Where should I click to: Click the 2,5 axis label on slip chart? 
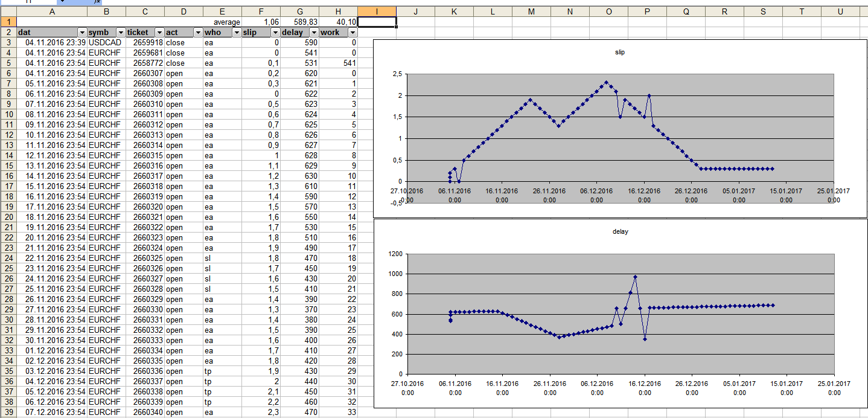pyautogui.click(x=397, y=74)
